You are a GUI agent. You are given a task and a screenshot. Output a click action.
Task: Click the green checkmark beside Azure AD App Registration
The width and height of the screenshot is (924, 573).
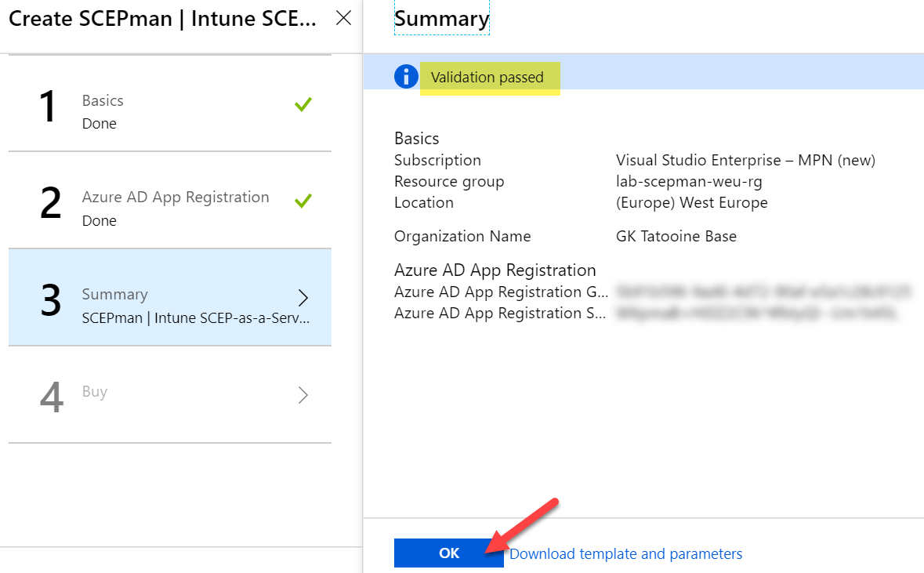point(303,201)
